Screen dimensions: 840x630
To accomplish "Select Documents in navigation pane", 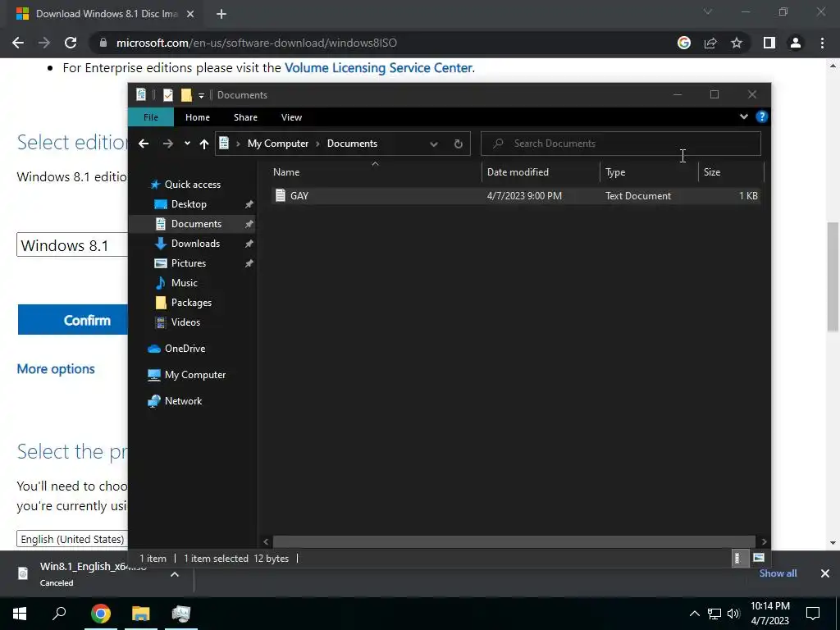I will [x=196, y=224].
